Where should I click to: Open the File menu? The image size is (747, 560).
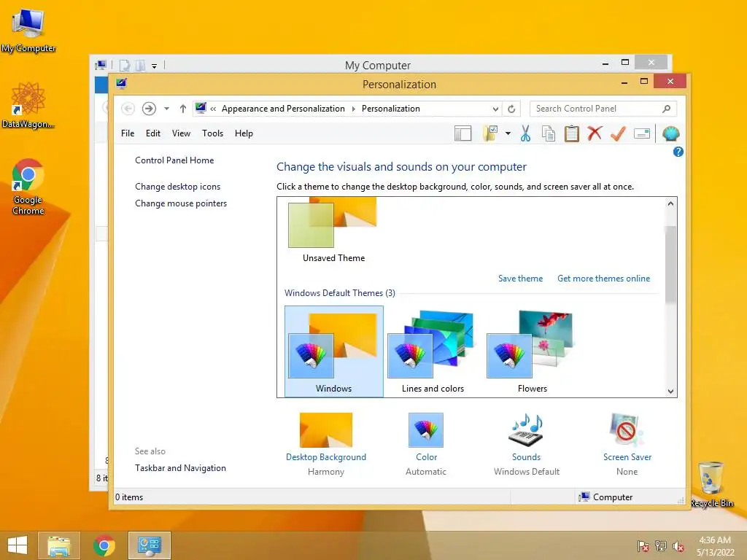pyautogui.click(x=128, y=133)
